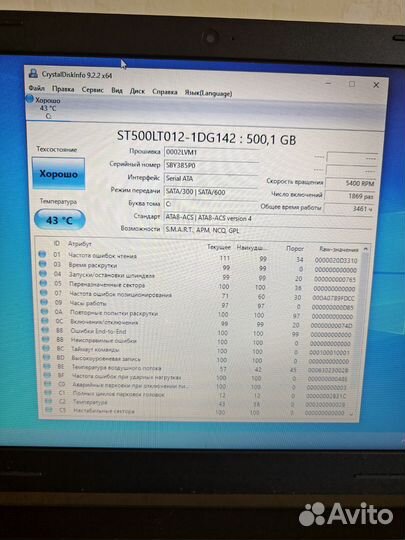Click the Порог column header
Image resolution: width=405 pixels, height=540 pixels.
click(295, 248)
